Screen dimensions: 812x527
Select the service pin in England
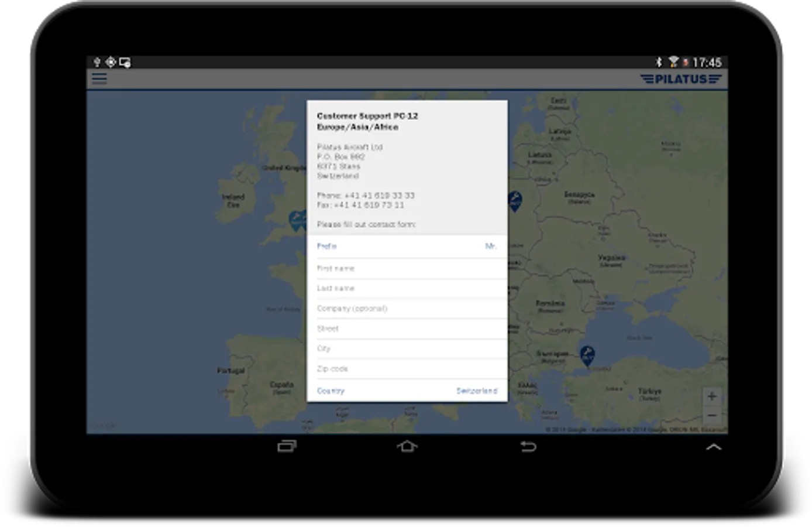[x=298, y=221]
